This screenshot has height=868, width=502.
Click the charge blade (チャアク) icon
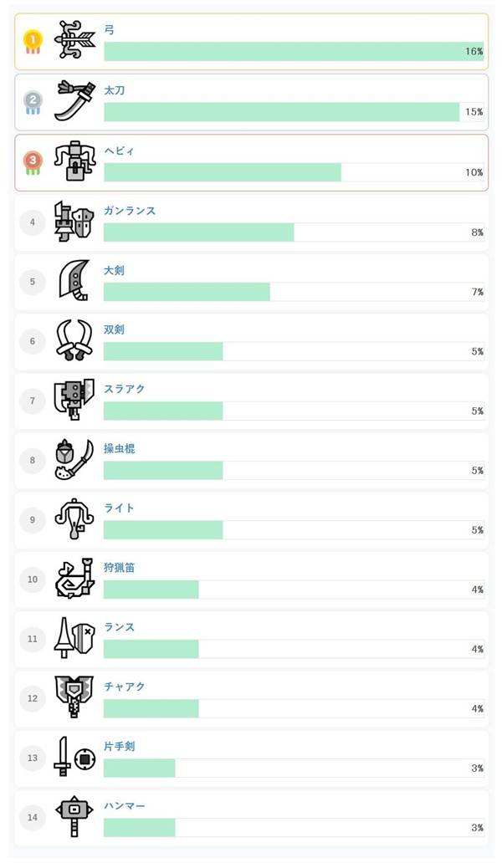(75, 698)
